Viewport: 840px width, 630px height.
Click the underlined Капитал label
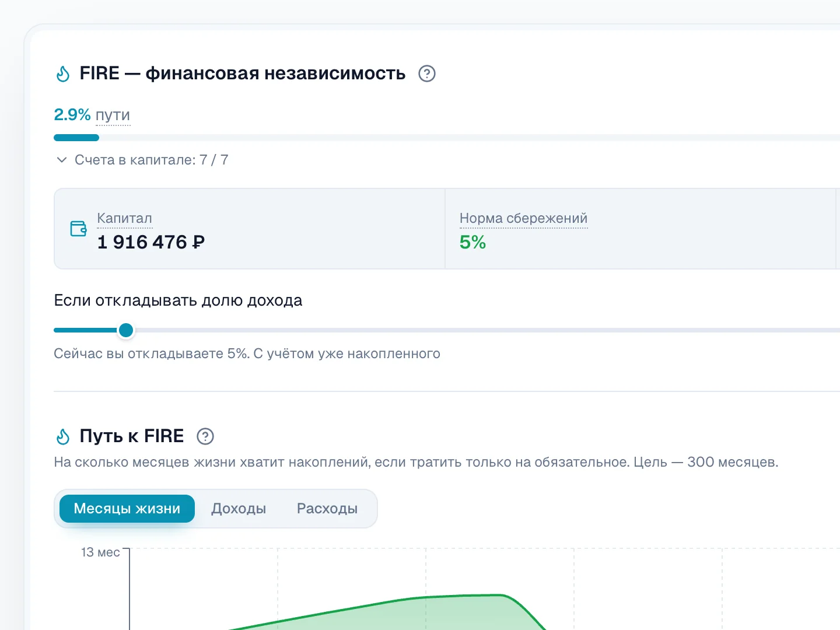124,218
